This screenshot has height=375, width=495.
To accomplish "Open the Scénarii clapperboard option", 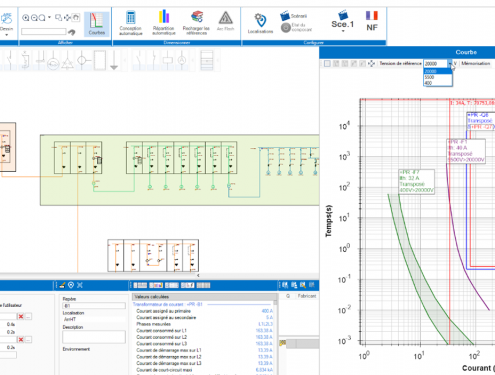I will (294, 16).
